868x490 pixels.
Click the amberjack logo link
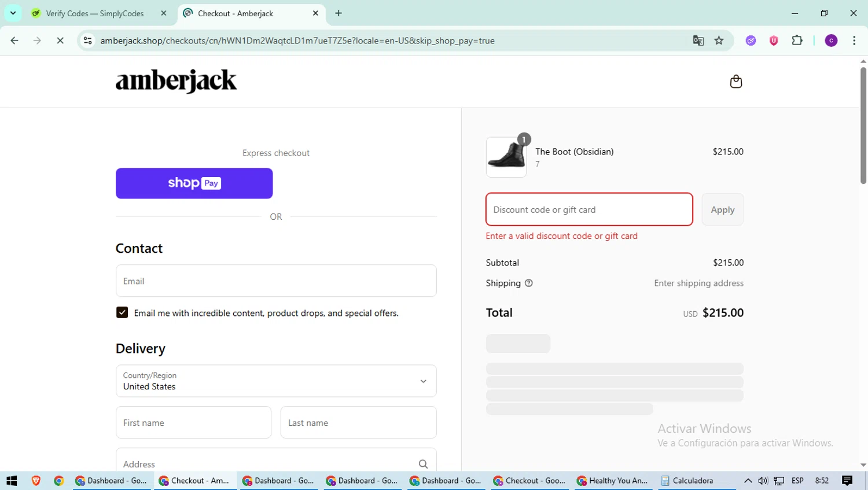[x=176, y=82]
